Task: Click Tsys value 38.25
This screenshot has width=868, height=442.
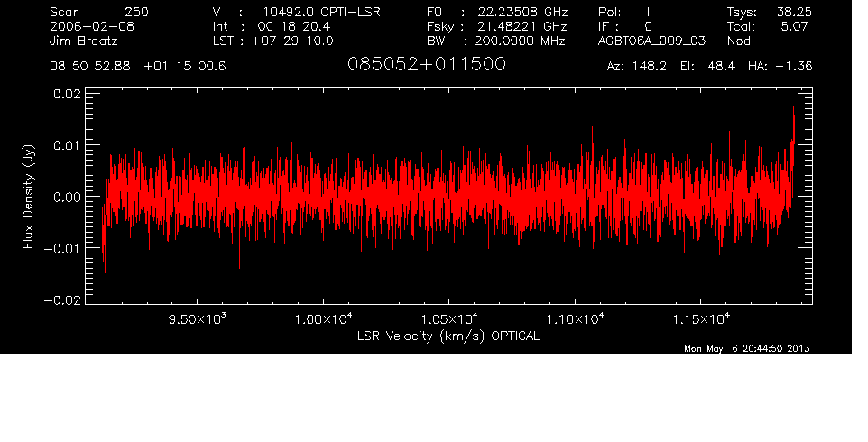Action: click(x=794, y=12)
